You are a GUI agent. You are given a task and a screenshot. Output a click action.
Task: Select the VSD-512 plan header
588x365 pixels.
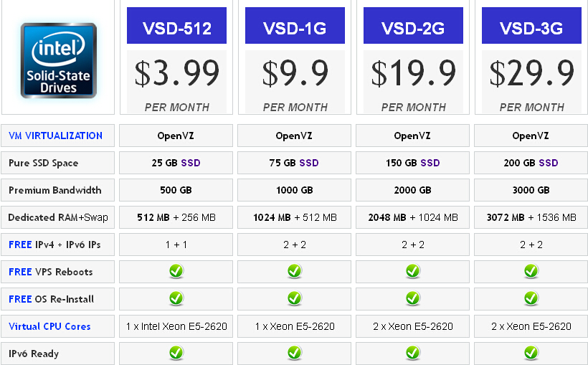[176, 26]
